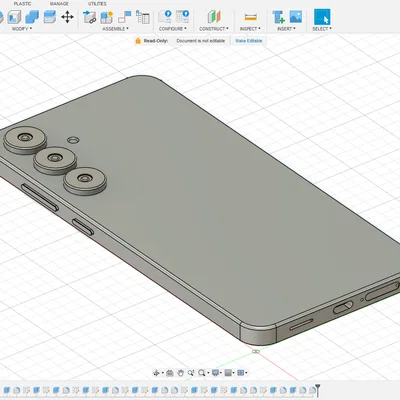The width and height of the screenshot is (400, 400).
Task: Click the Insert image canvas icon
Action: pos(296,17)
